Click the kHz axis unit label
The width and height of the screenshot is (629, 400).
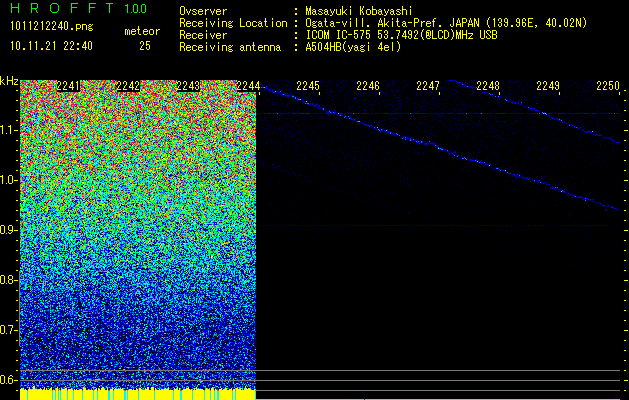[9, 81]
